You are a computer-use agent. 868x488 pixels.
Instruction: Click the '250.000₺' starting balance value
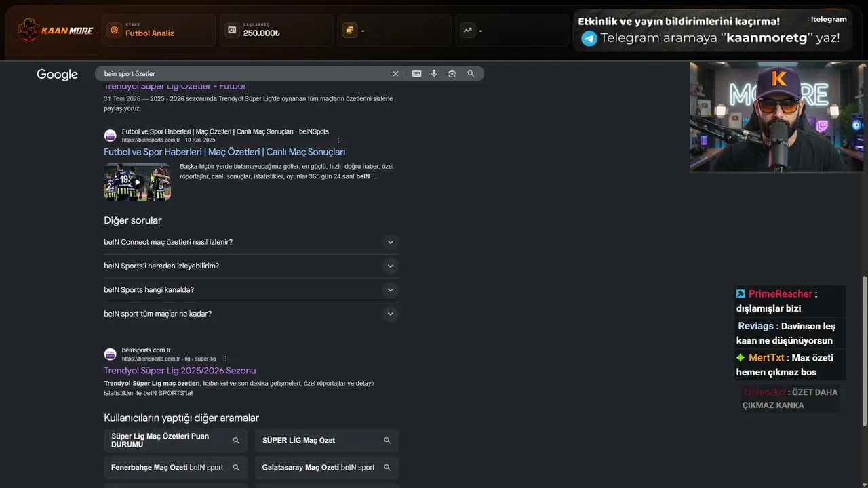coord(262,33)
